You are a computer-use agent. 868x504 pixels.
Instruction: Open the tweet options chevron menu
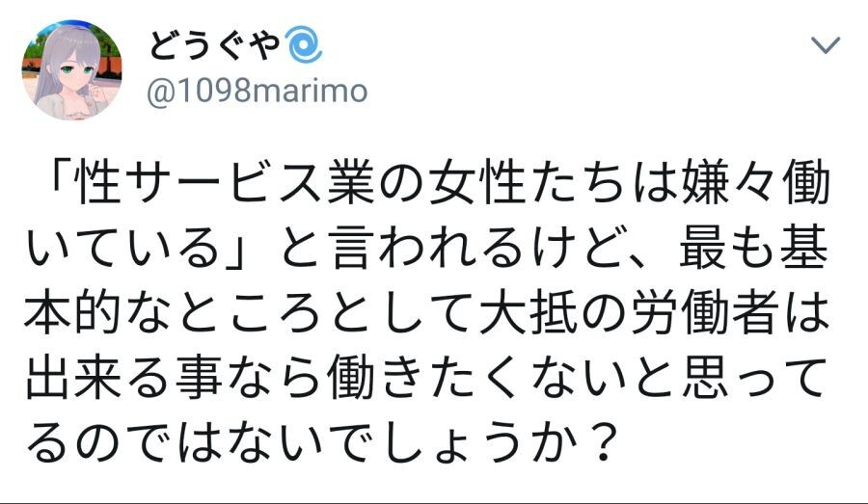point(827,45)
